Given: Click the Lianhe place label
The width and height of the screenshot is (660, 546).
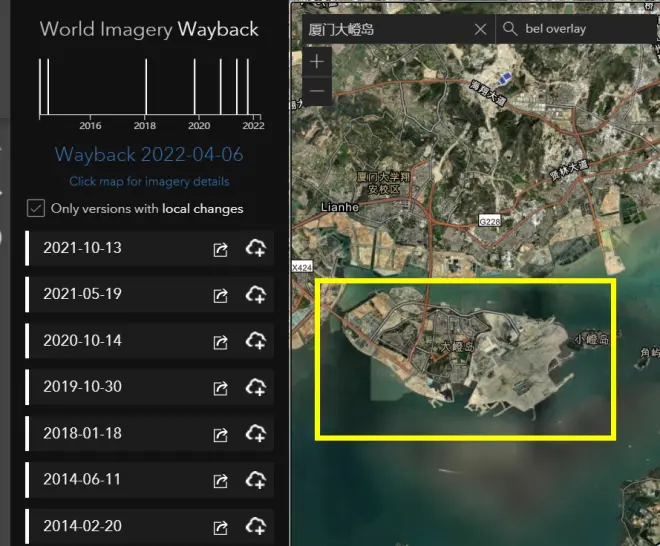Looking at the screenshot, I should (340, 207).
